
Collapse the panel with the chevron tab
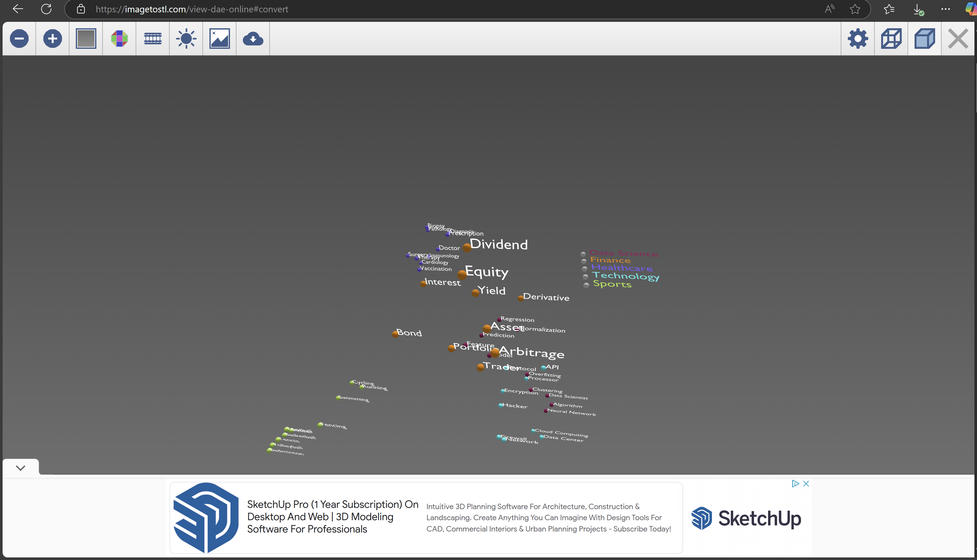(21, 468)
